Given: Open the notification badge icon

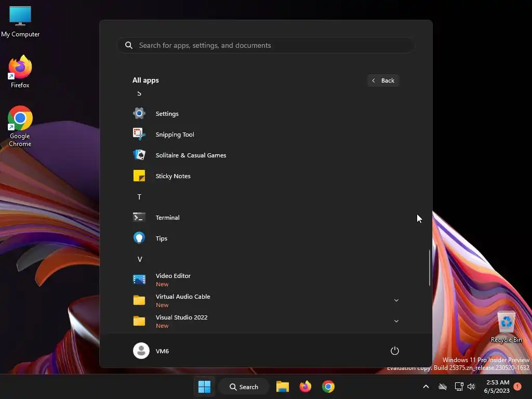Looking at the screenshot, I should pyautogui.click(x=517, y=387).
